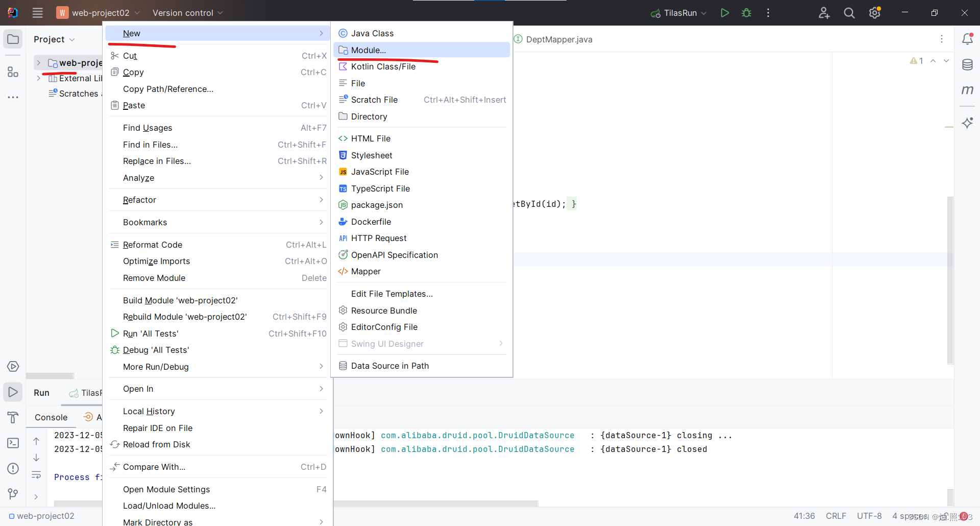The height and width of the screenshot is (526, 980).
Task: Expand the Analyze submenu
Action: (x=218, y=178)
